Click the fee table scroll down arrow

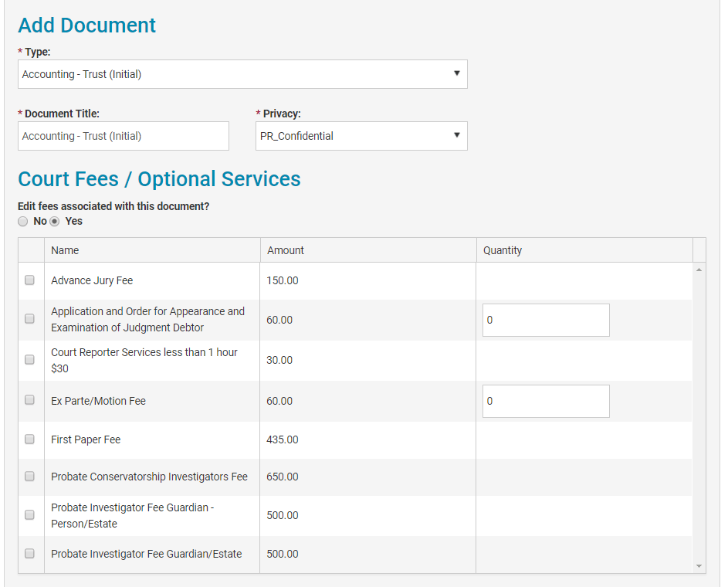(699, 566)
